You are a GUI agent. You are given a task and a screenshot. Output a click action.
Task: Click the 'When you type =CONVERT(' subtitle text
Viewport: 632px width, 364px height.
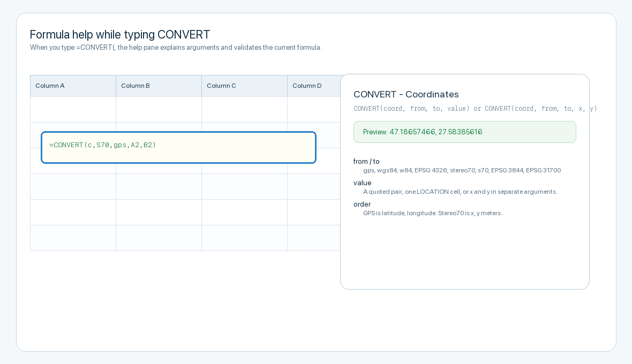pos(176,48)
